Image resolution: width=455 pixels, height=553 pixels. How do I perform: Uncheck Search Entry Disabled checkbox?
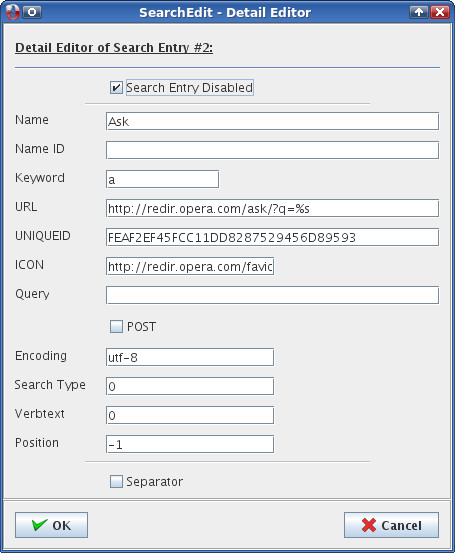point(116,87)
